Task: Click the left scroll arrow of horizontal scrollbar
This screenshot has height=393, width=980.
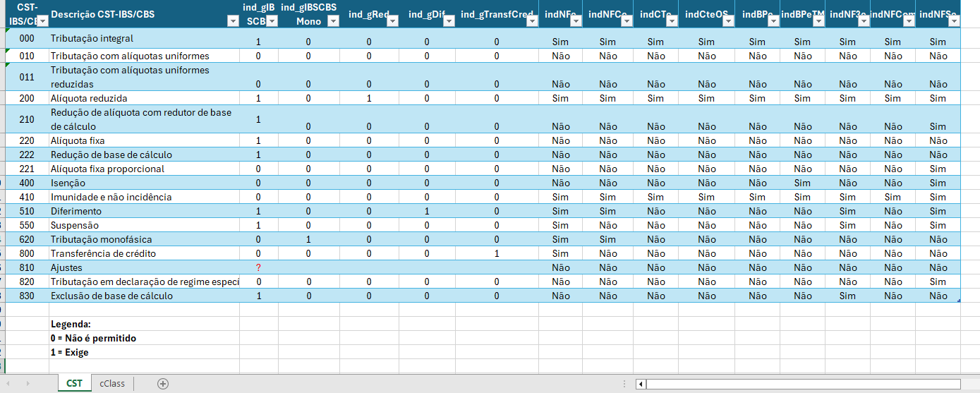Action: click(641, 384)
